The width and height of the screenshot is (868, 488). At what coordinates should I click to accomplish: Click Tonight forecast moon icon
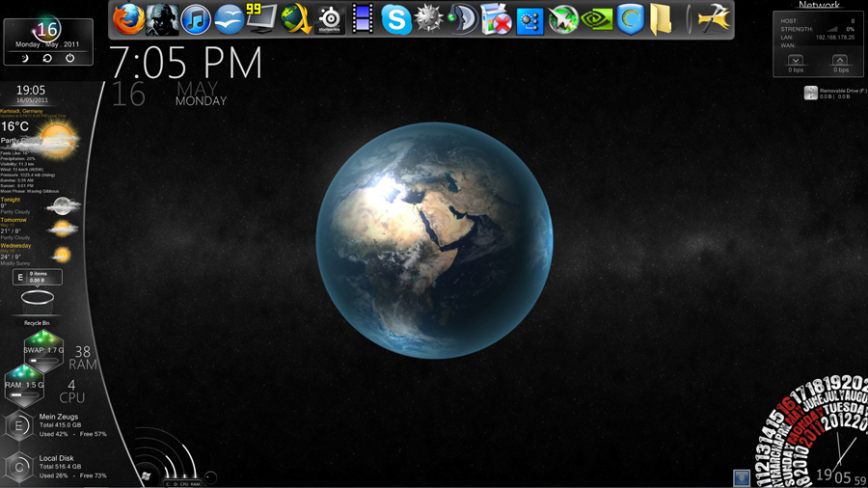pos(63,205)
